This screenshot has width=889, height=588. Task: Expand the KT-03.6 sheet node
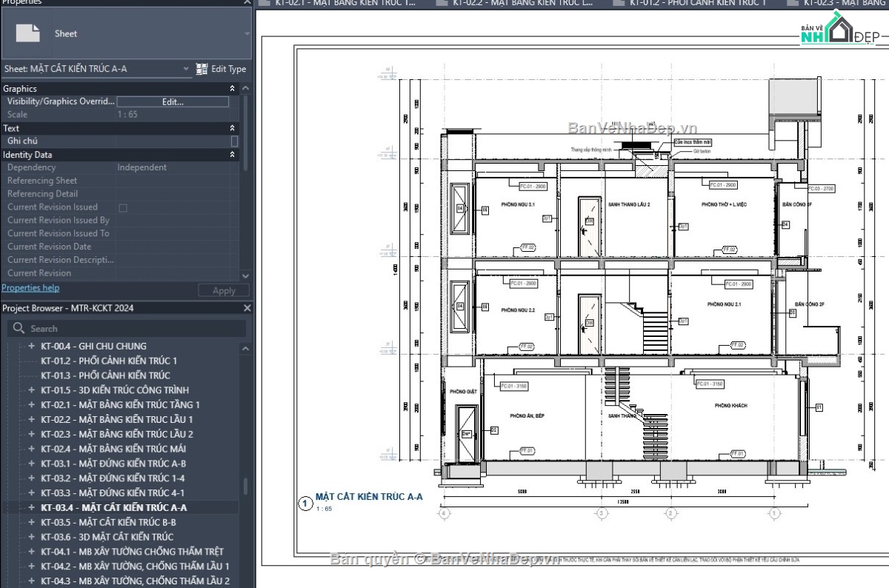click(31, 537)
